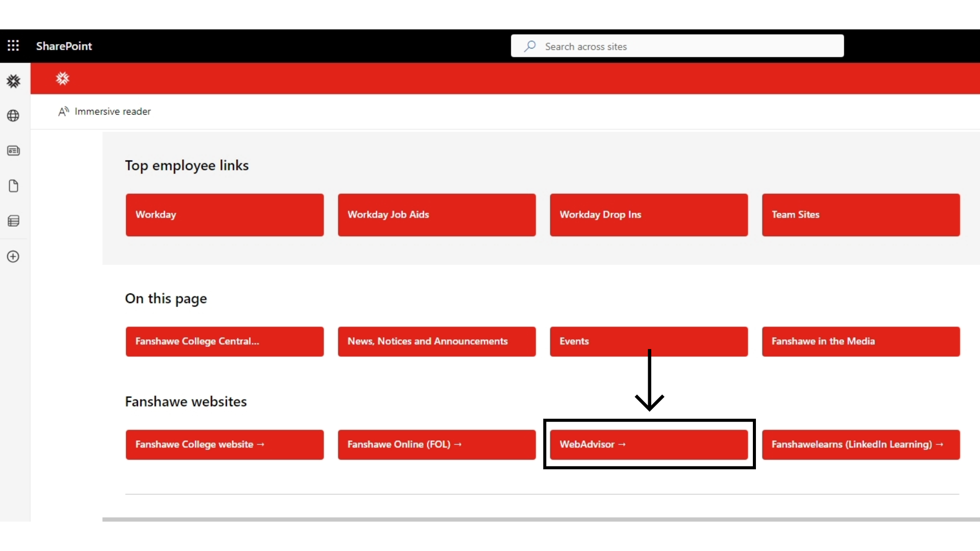This screenshot has height=551, width=980.
Task: Open the WebAdvisor link
Action: (x=649, y=444)
